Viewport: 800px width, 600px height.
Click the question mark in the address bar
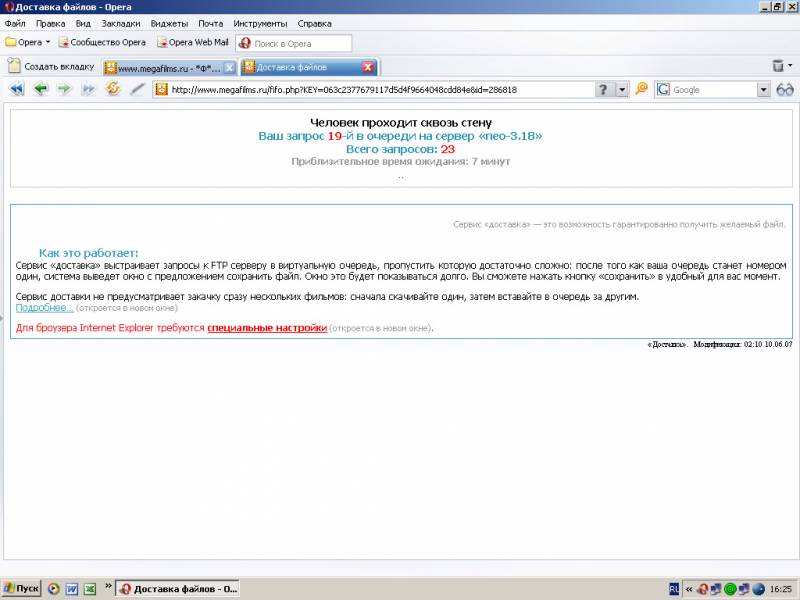click(x=603, y=90)
